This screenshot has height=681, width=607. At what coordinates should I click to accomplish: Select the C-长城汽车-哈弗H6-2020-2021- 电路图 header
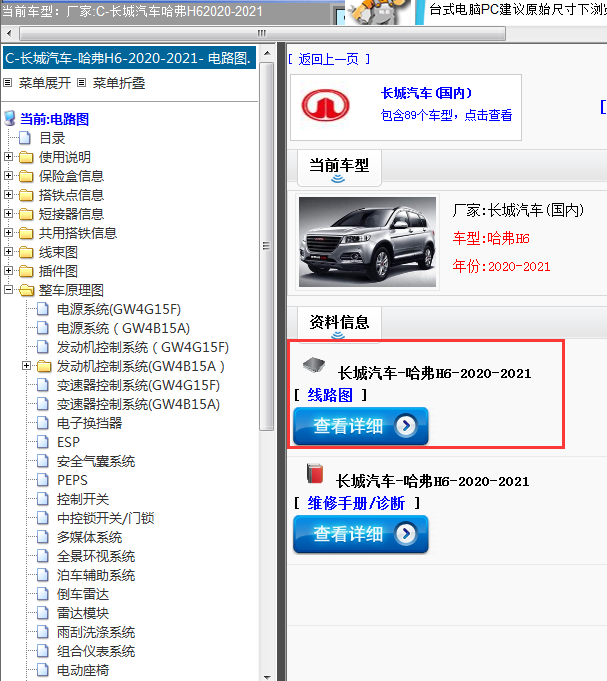pyautogui.click(x=129, y=58)
